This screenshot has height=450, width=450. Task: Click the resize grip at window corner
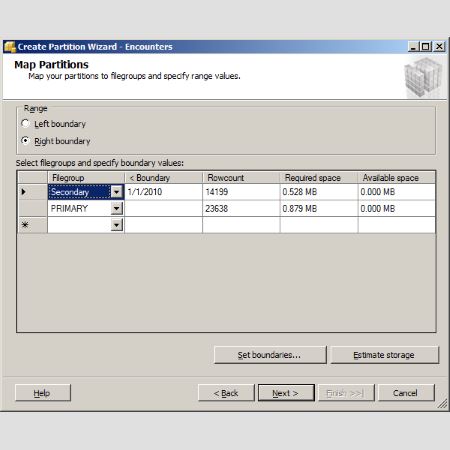pyautogui.click(x=442, y=404)
